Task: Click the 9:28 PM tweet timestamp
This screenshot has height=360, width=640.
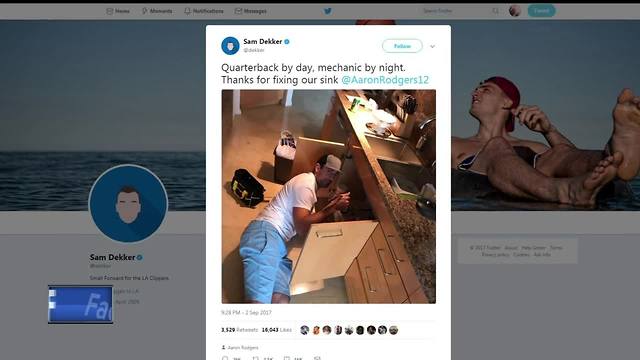Action: 246,313
